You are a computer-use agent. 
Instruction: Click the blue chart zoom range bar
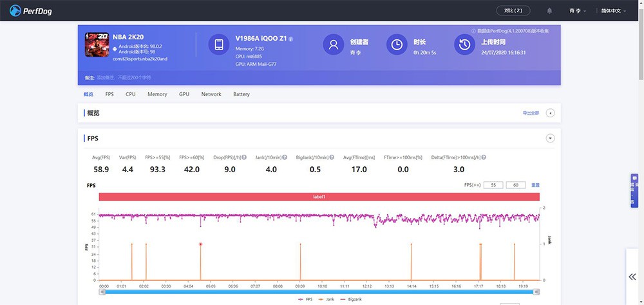319,292
